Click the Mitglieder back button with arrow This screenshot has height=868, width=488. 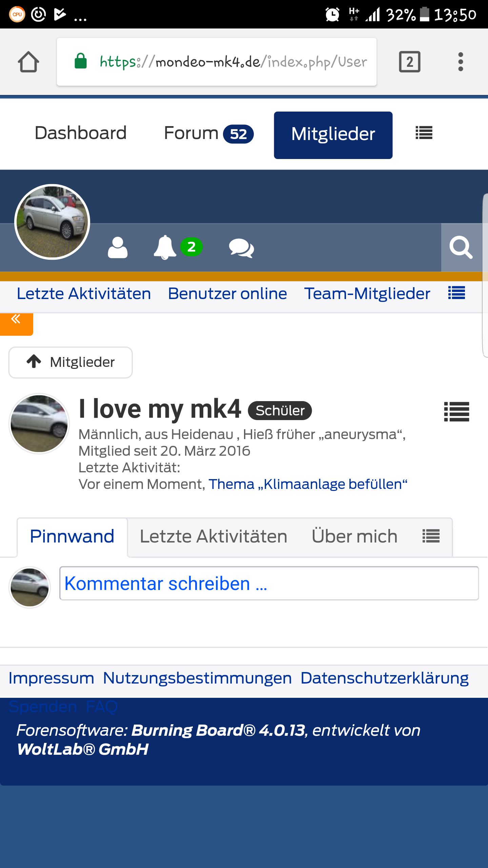point(70,362)
